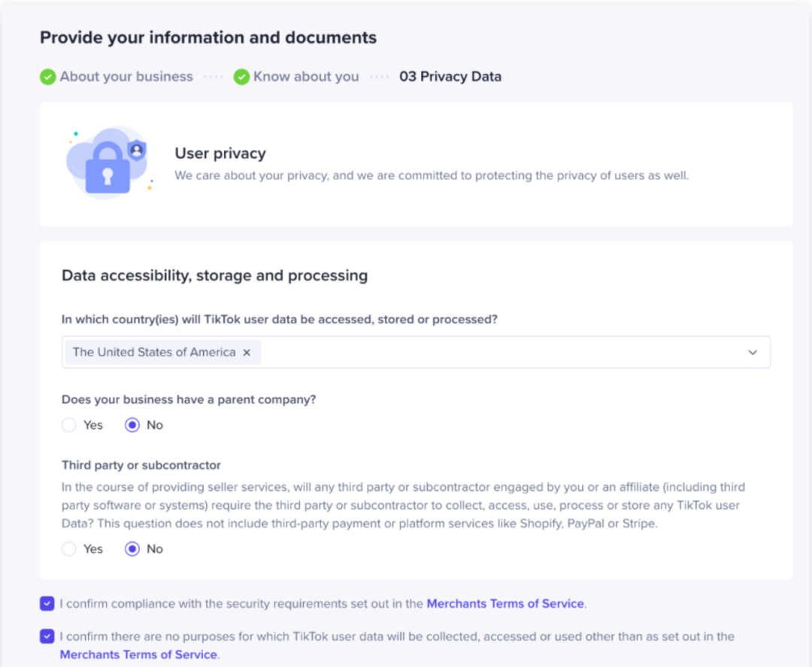Choose Yes for third party or subcontractor
This screenshot has height=667, width=812.
(69, 549)
